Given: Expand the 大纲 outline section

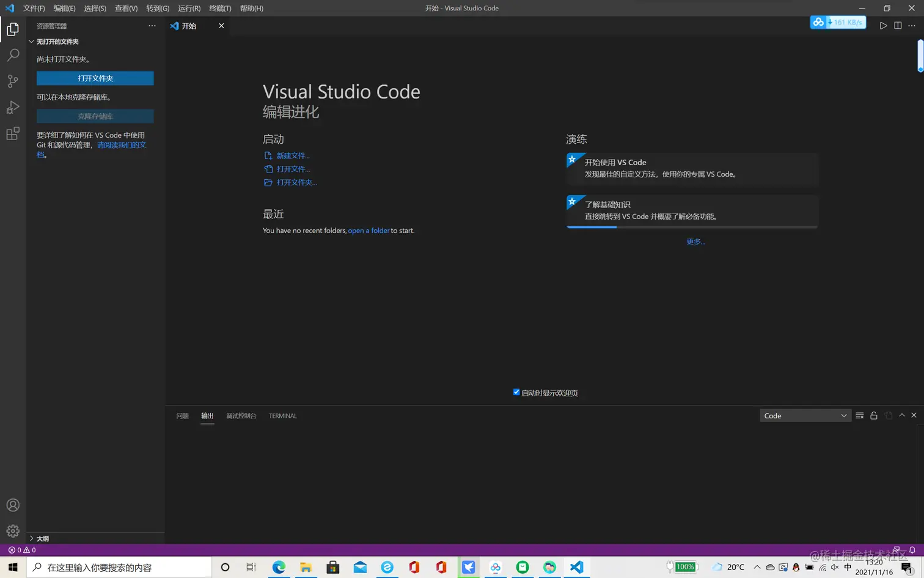Looking at the screenshot, I should pos(96,538).
